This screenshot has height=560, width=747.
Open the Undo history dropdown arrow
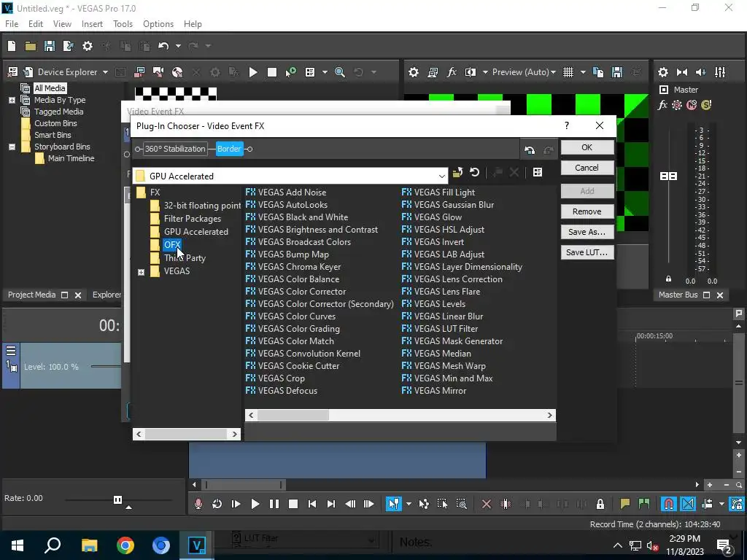click(178, 46)
